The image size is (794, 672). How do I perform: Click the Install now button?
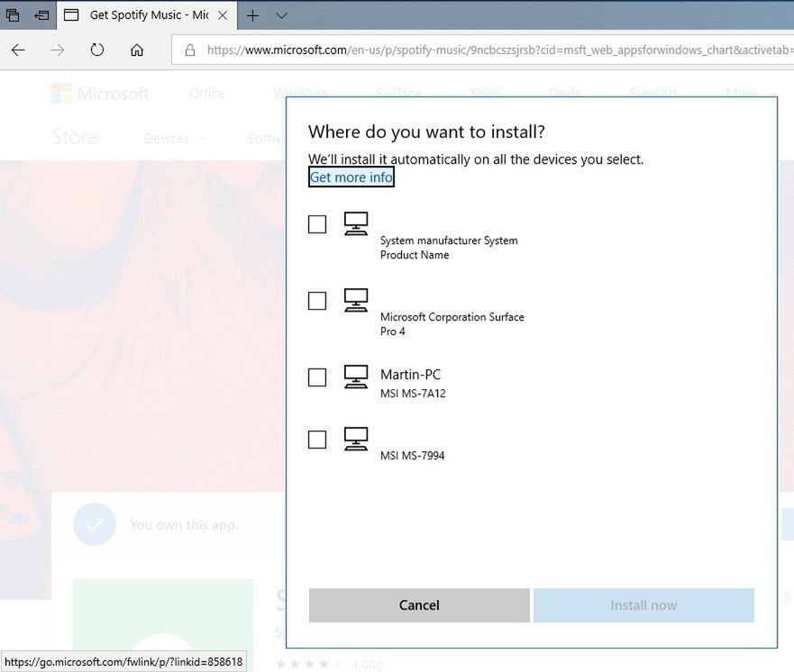[643, 605]
